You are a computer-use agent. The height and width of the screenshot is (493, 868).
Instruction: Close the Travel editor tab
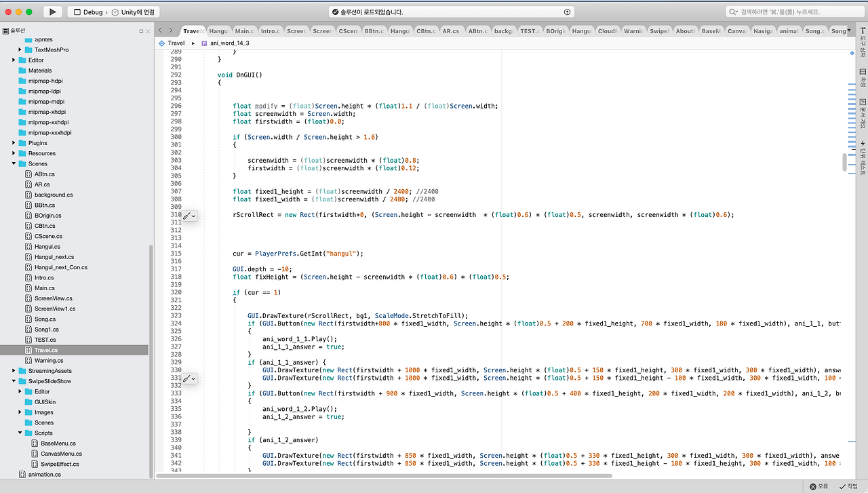click(202, 31)
